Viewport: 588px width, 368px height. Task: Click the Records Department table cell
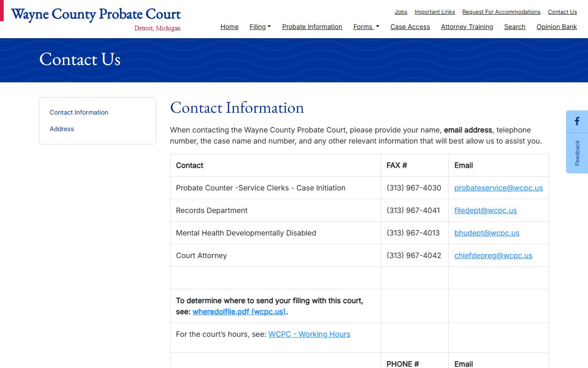tap(276, 210)
